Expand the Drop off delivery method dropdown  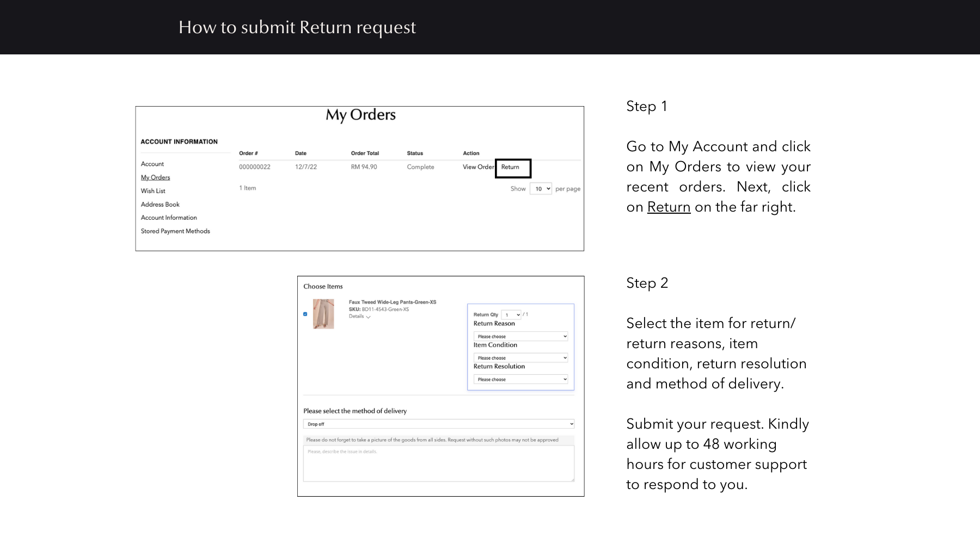pos(439,424)
